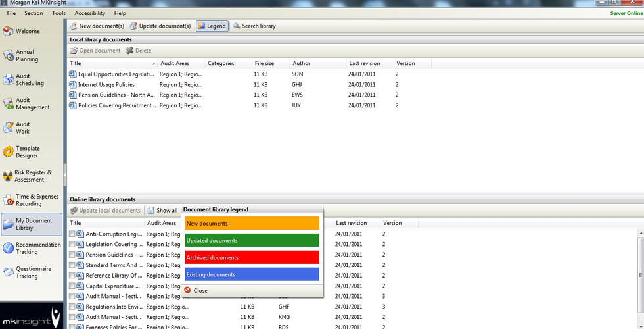Open the Risk Register & Assessment icon
This screenshot has height=329, width=644.
pos(8,176)
